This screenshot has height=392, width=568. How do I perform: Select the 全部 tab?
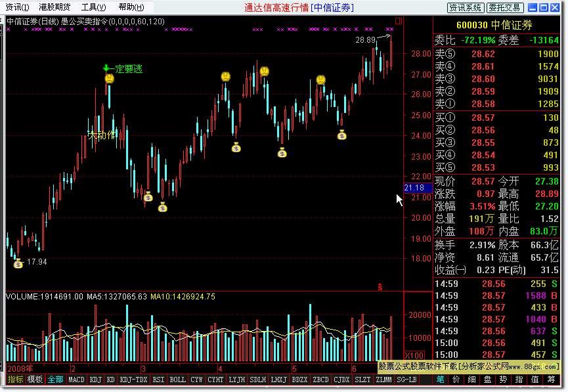[x=55, y=380]
